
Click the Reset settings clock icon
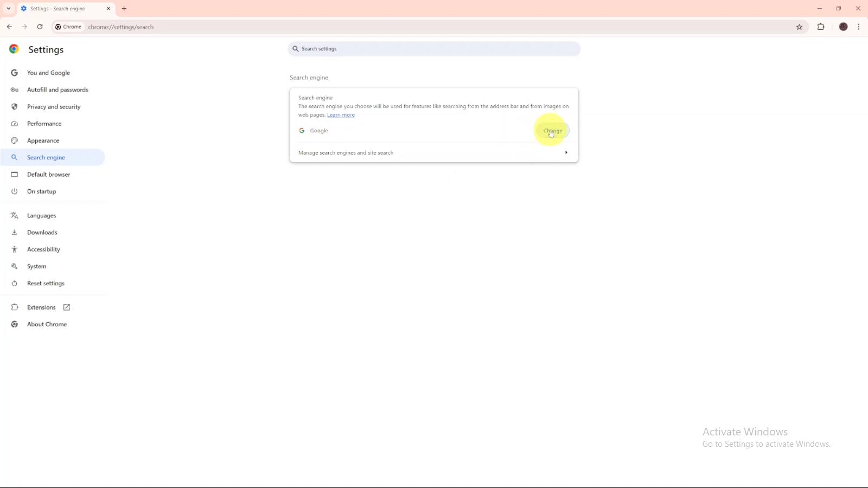pyautogui.click(x=15, y=283)
